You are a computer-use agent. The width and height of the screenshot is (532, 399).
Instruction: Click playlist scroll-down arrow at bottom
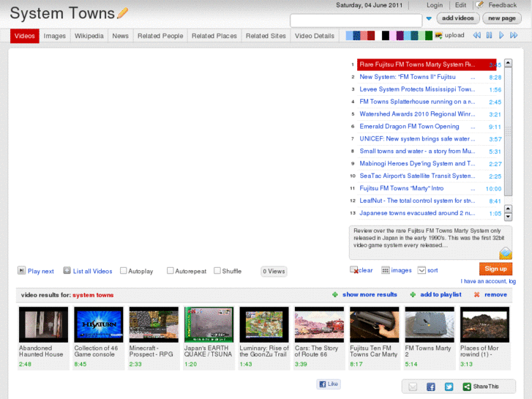tap(508, 217)
